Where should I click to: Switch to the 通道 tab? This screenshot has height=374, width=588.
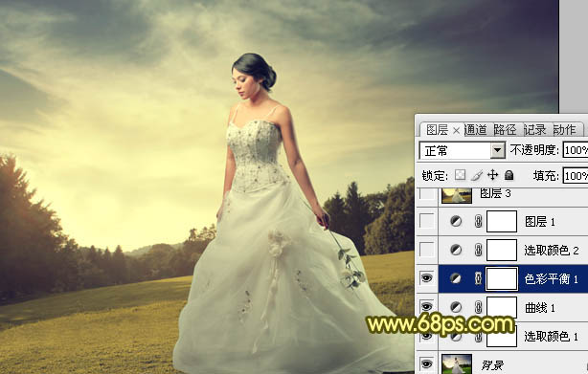[476, 130]
